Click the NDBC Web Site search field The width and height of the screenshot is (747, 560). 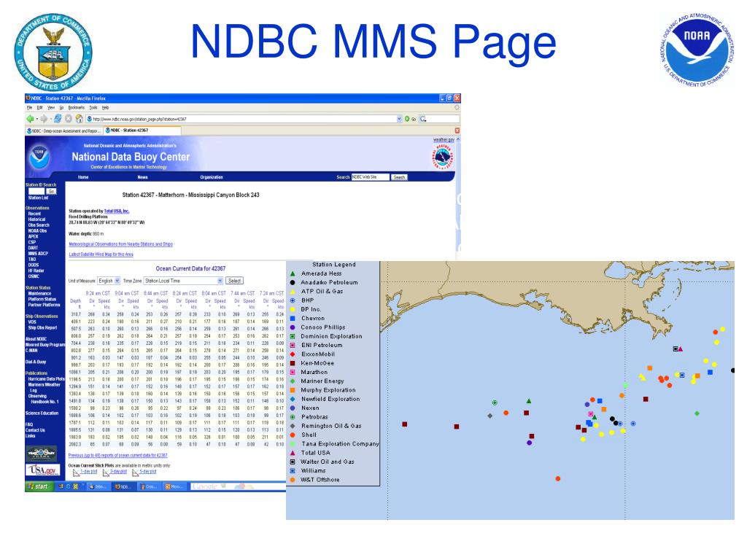point(370,177)
